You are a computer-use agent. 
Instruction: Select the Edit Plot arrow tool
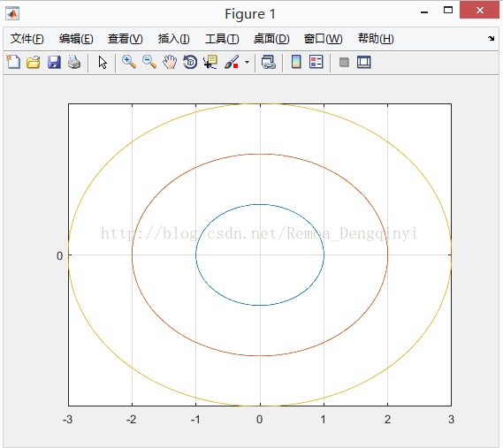click(103, 62)
